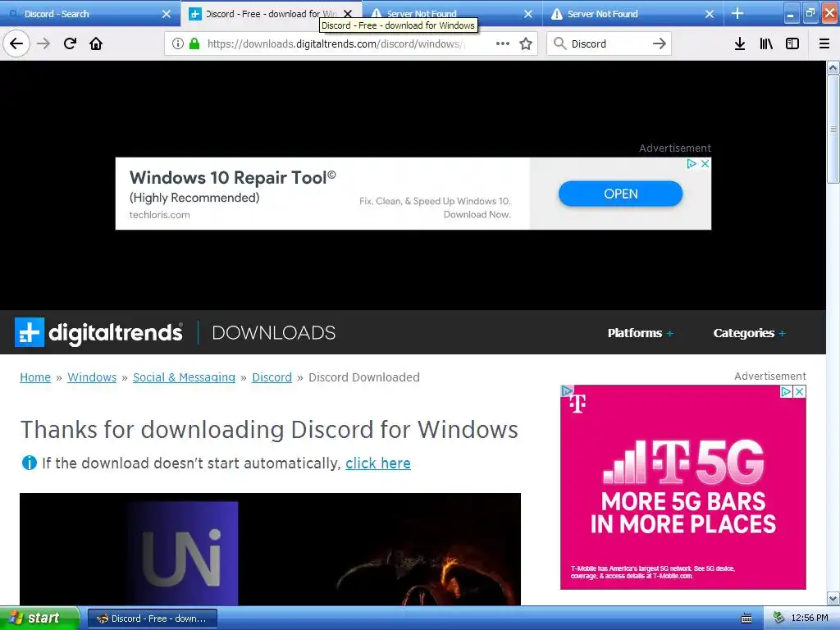The image size is (840, 630).
Task: Click the blue info circle icon
Action: [x=29, y=463]
